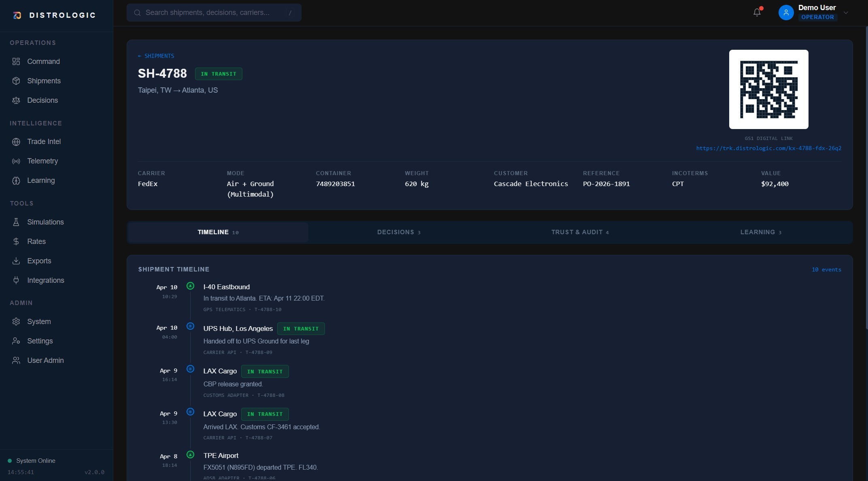Select Command in the sidebar

(43, 61)
